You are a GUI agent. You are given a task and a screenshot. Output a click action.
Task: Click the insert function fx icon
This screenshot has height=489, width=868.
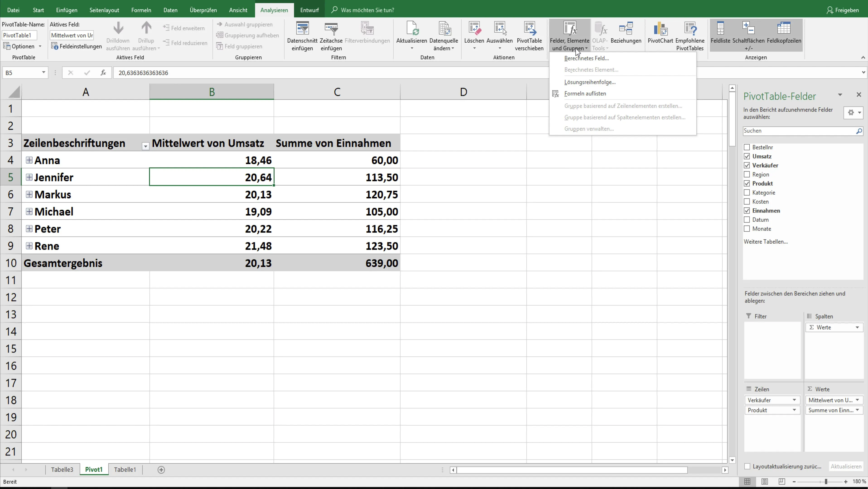103,73
